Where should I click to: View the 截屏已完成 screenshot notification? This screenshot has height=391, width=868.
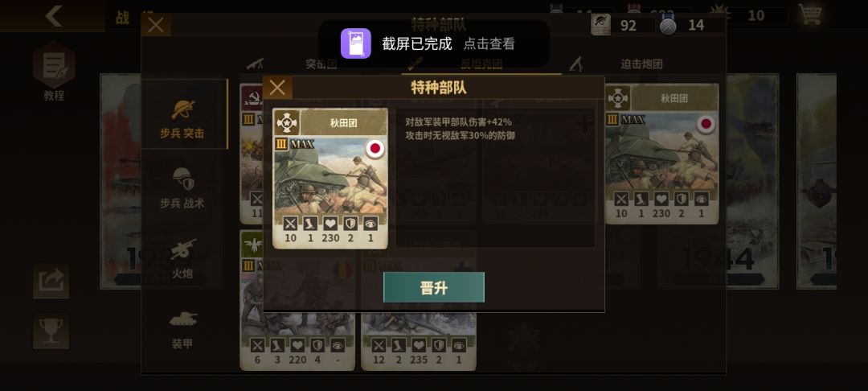433,43
